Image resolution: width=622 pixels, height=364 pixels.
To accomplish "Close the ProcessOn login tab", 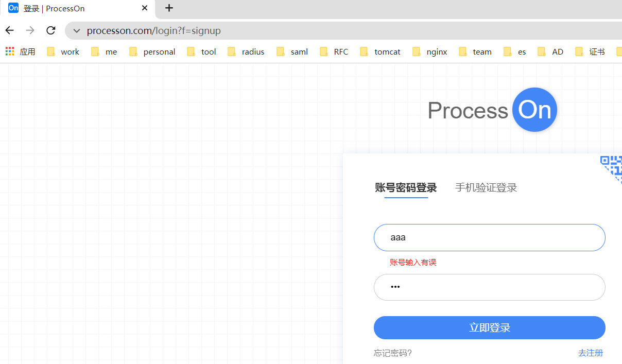I will coord(145,8).
